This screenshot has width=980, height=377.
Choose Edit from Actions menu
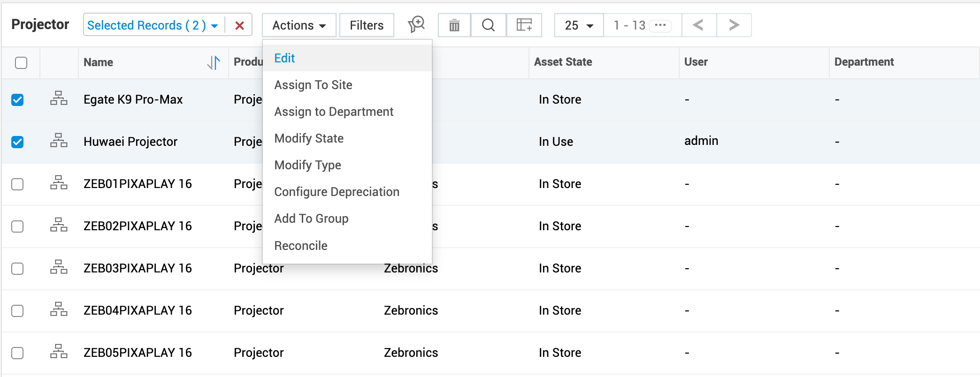pos(284,58)
